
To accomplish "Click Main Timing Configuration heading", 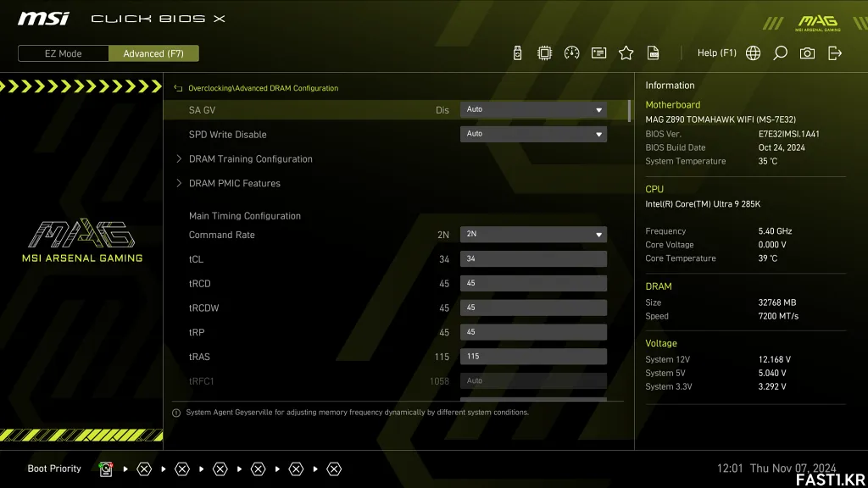I will [x=245, y=216].
